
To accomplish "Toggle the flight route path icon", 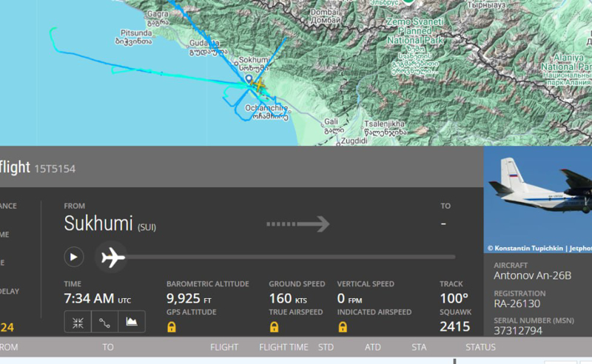I will [105, 322].
